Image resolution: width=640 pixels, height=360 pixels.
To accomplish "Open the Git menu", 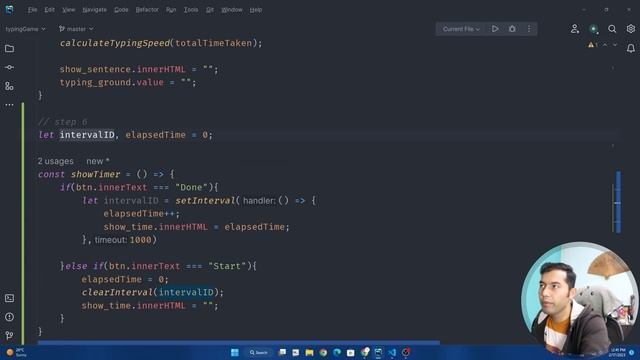I will (210, 10).
